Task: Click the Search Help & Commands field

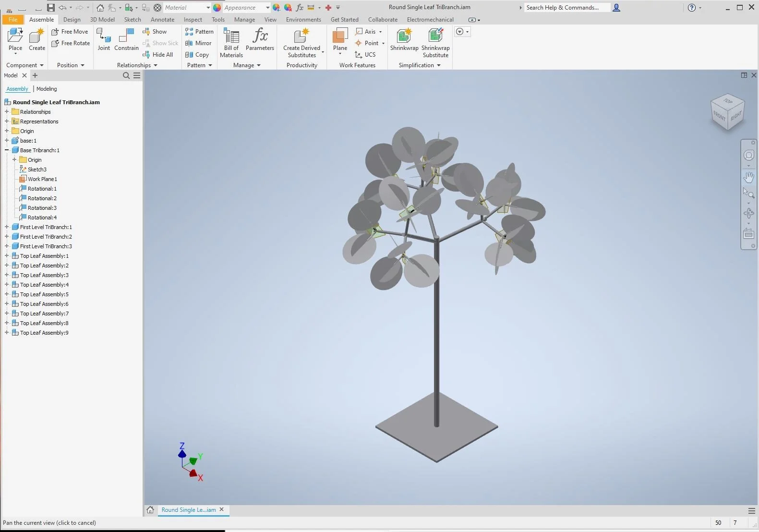Action: coord(567,8)
